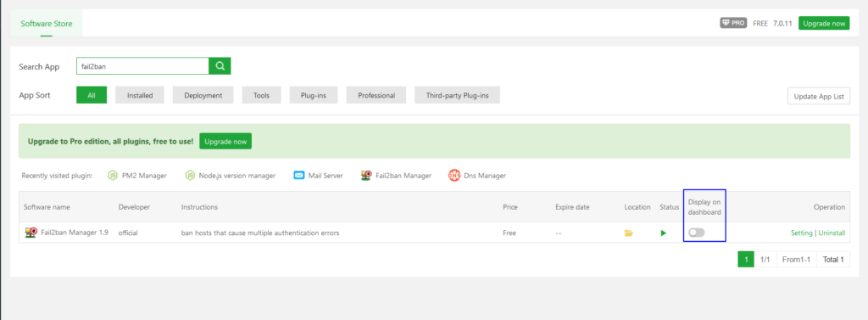
Task: Click the Total 1 pagination label
Action: [834, 259]
